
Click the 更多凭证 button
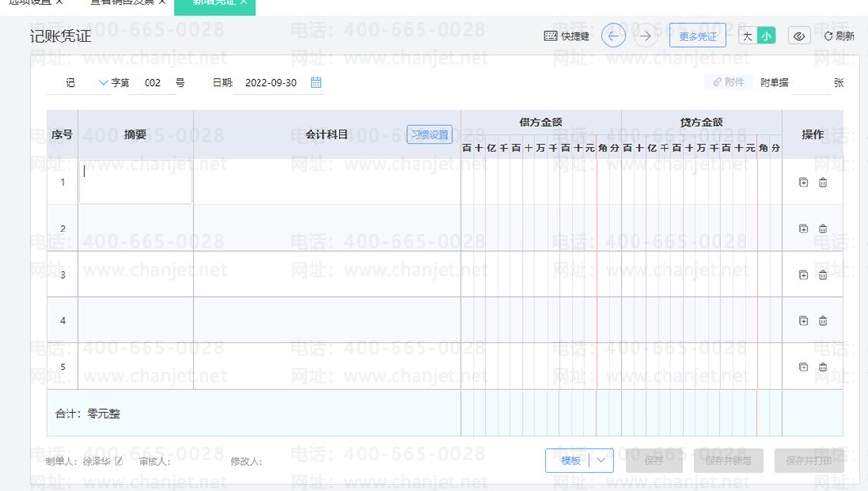click(697, 36)
